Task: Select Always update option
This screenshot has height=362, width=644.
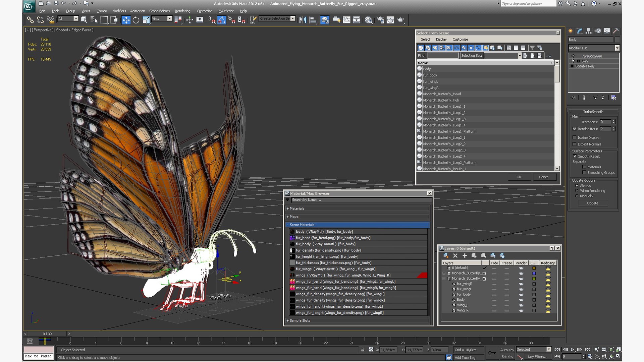Action: point(577,186)
